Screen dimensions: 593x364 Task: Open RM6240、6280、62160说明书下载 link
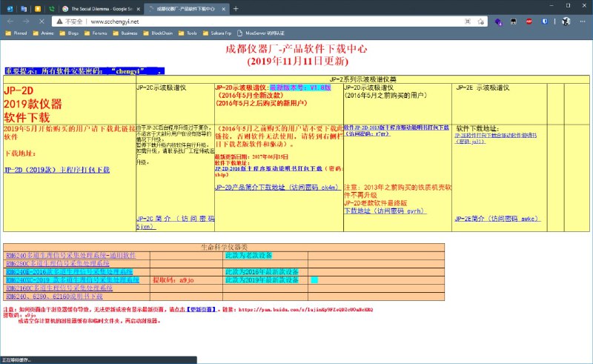tap(54, 297)
